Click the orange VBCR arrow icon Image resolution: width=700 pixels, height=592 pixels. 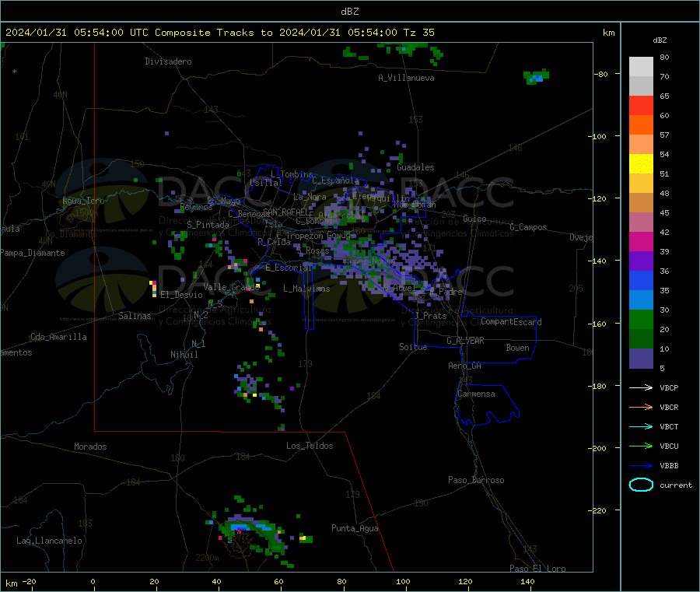click(x=641, y=407)
